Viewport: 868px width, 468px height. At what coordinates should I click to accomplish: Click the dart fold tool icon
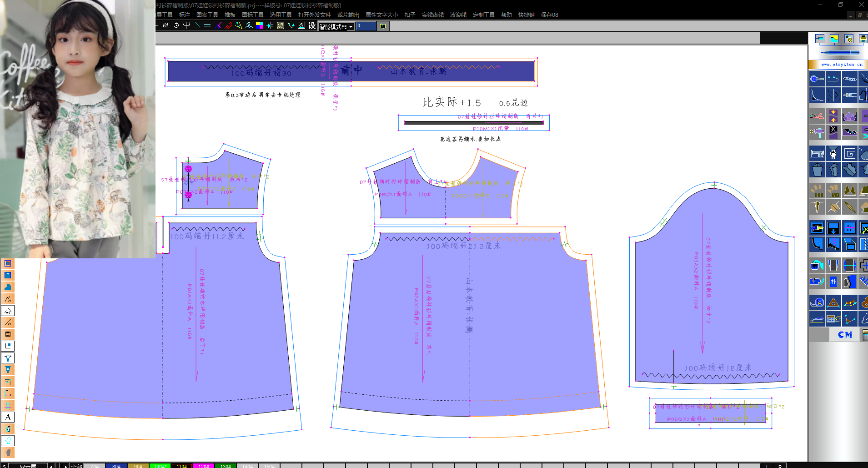[817, 207]
